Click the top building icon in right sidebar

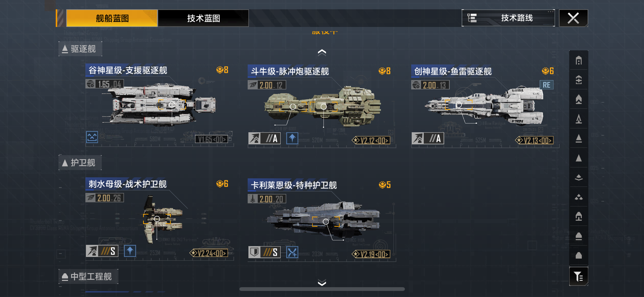579,60
